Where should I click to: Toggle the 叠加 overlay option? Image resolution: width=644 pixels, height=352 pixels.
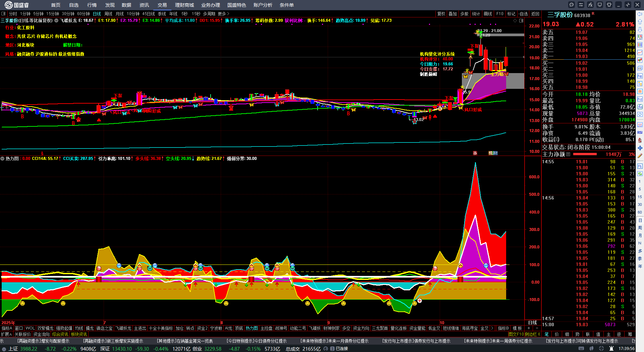pyautogui.click(x=452, y=14)
